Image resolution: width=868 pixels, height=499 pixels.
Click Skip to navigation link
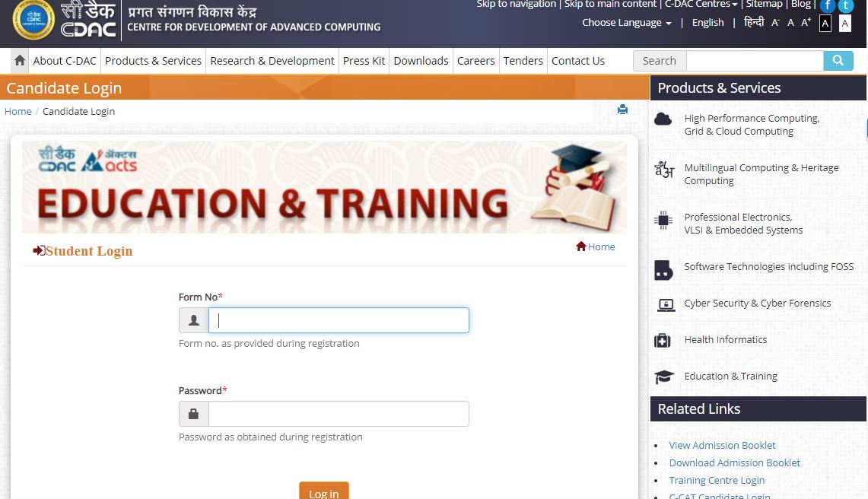(x=516, y=5)
